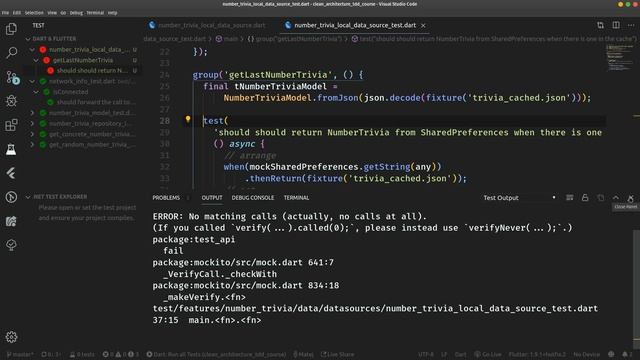Close the bottom panel
Screen dimensions: 640x360
tap(631, 198)
